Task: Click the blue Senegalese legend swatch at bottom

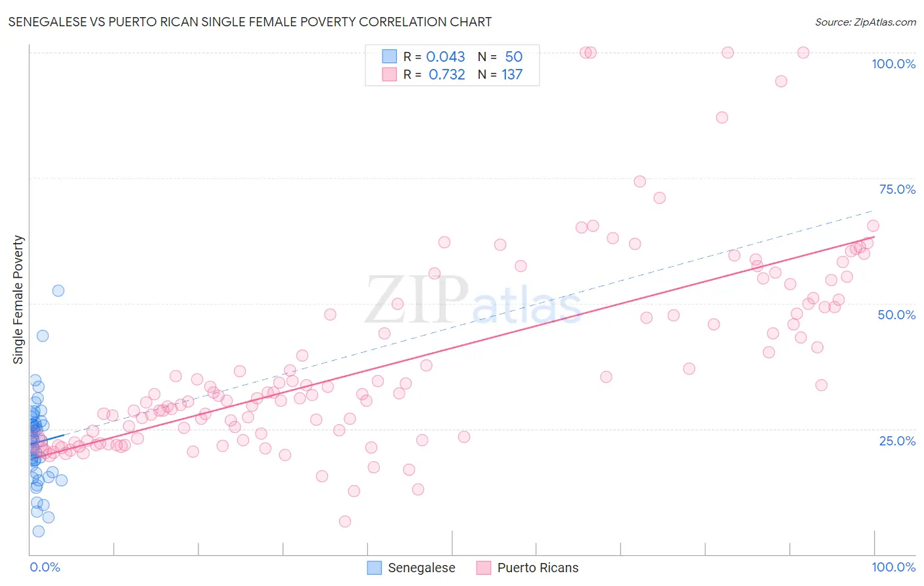Action: (375, 568)
